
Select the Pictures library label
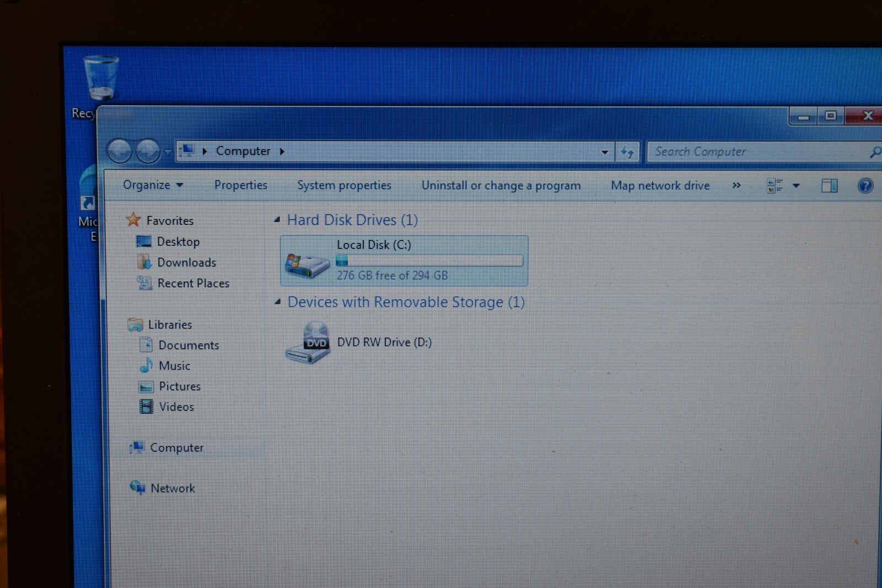(180, 386)
